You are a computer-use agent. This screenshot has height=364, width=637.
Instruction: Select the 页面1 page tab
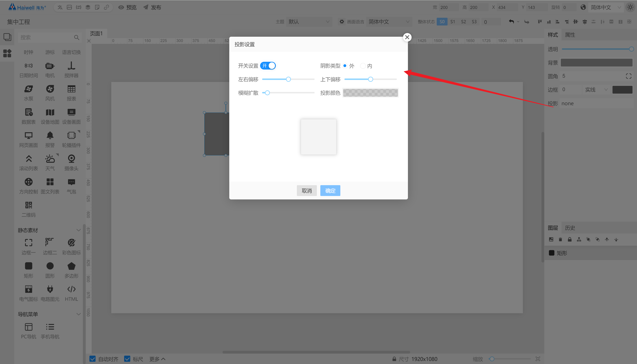(x=96, y=33)
